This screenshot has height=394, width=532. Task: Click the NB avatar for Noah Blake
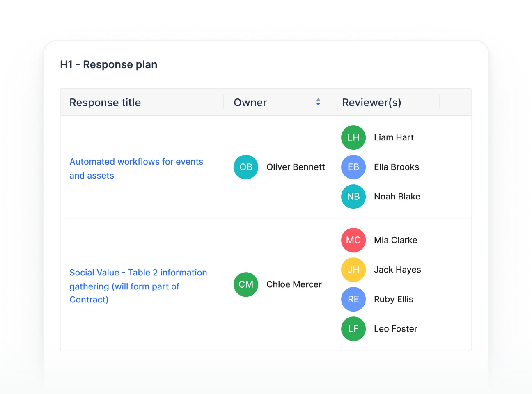tap(353, 197)
